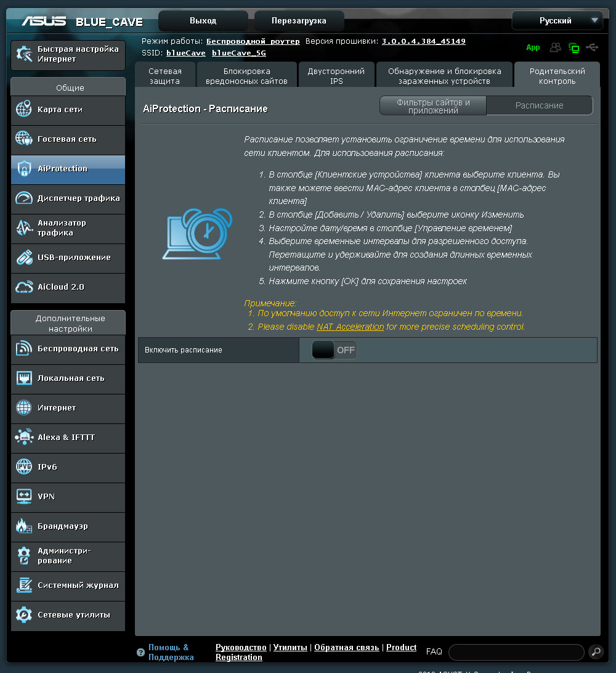The width and height of the screenshot is (616, 673).
Task: Open the Помощь & Поддержка link
Action: [x=171, y=652]
